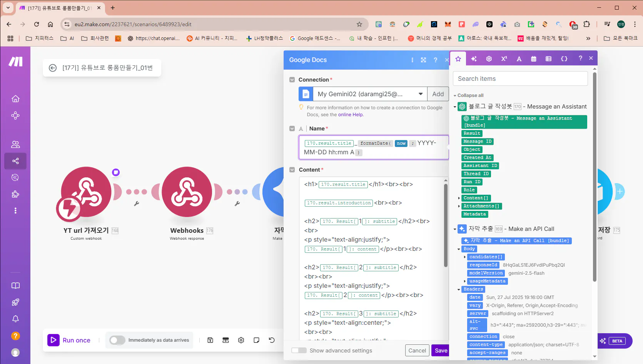Open the AI assistant BETA button
Viewport: 643px width, 364px height.
point(615,341)
